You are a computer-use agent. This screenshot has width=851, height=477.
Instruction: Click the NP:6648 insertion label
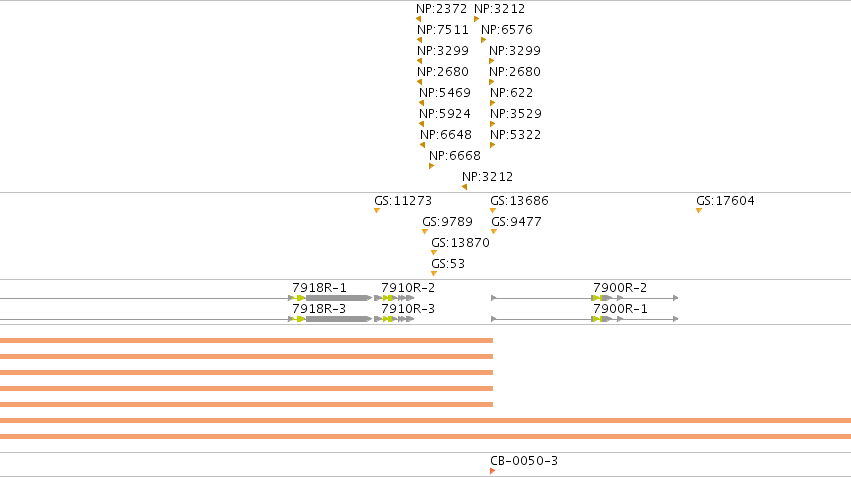446,135
